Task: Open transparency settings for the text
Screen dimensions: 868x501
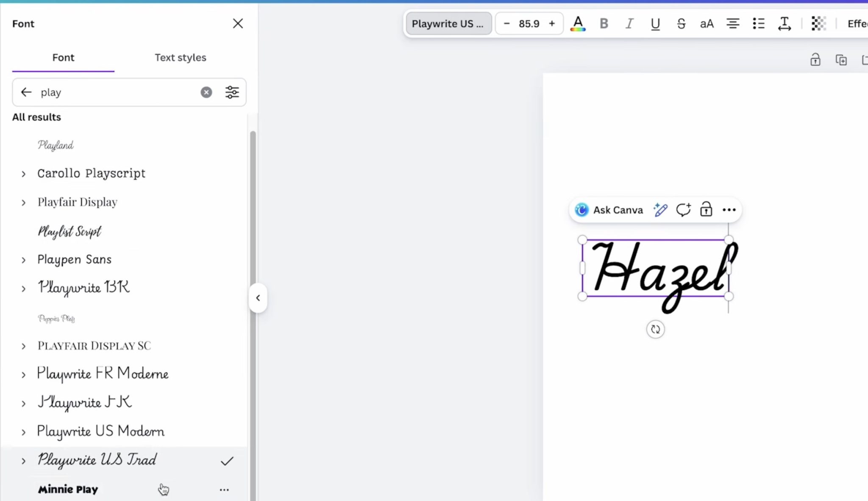Action: pyautogui.click(x=818, y=23)
